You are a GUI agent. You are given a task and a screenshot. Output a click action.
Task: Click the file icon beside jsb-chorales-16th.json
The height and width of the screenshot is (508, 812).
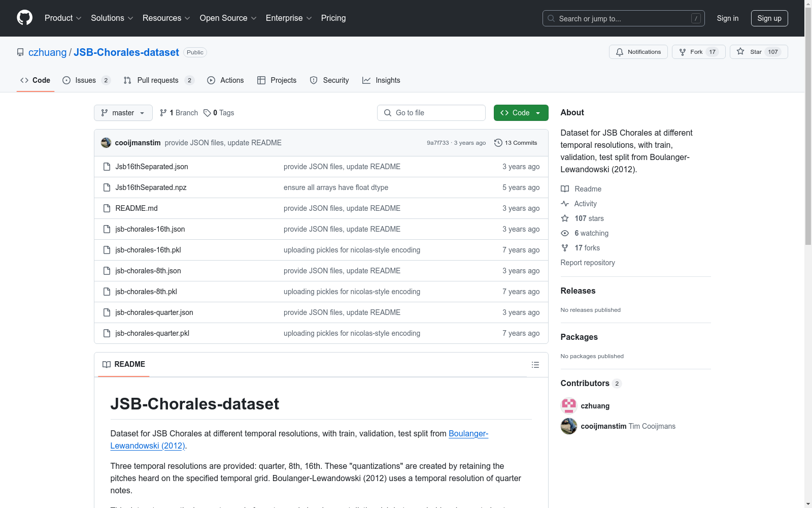[x=107, y=229]
